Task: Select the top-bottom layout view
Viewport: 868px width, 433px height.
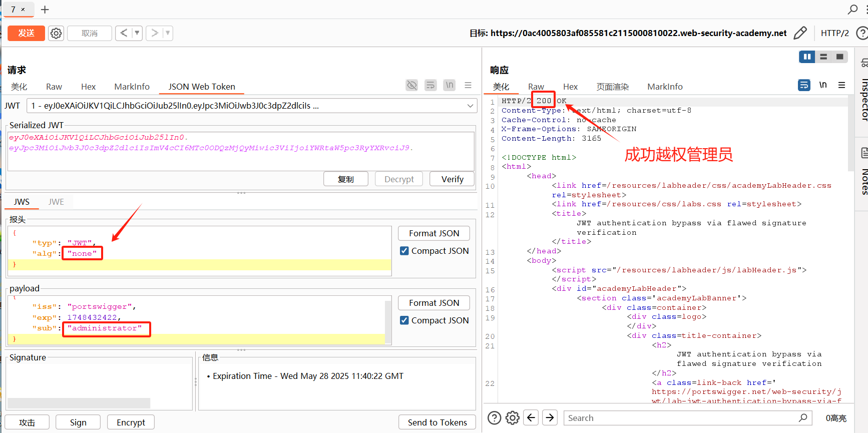Action: point(823,57)
